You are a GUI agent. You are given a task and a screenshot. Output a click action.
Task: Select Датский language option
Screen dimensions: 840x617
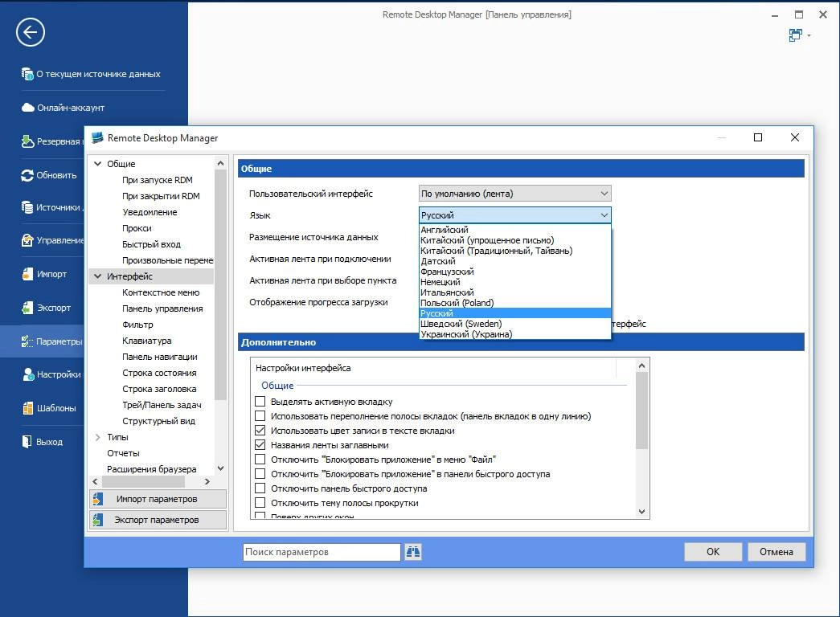click(x=514, y=261)
